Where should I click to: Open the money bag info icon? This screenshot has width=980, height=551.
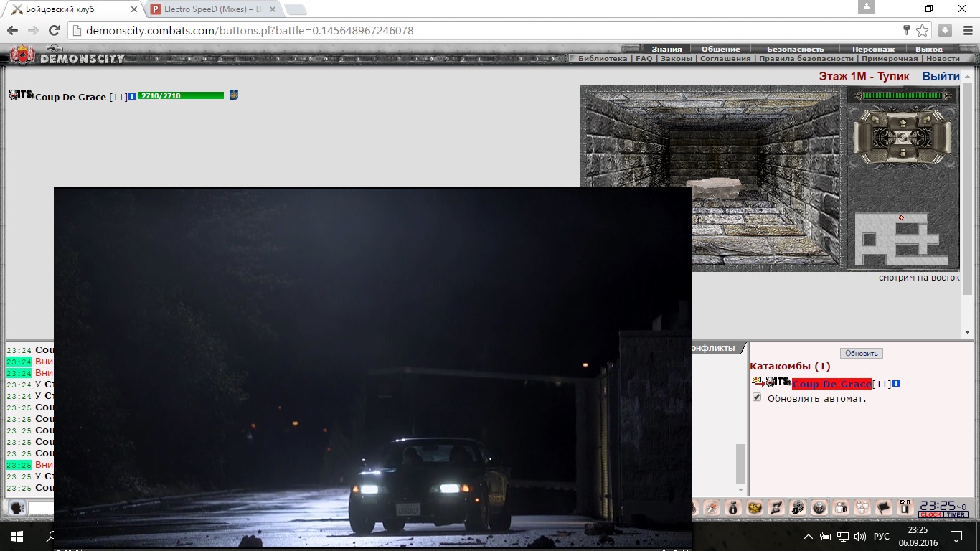click(733, 507)
